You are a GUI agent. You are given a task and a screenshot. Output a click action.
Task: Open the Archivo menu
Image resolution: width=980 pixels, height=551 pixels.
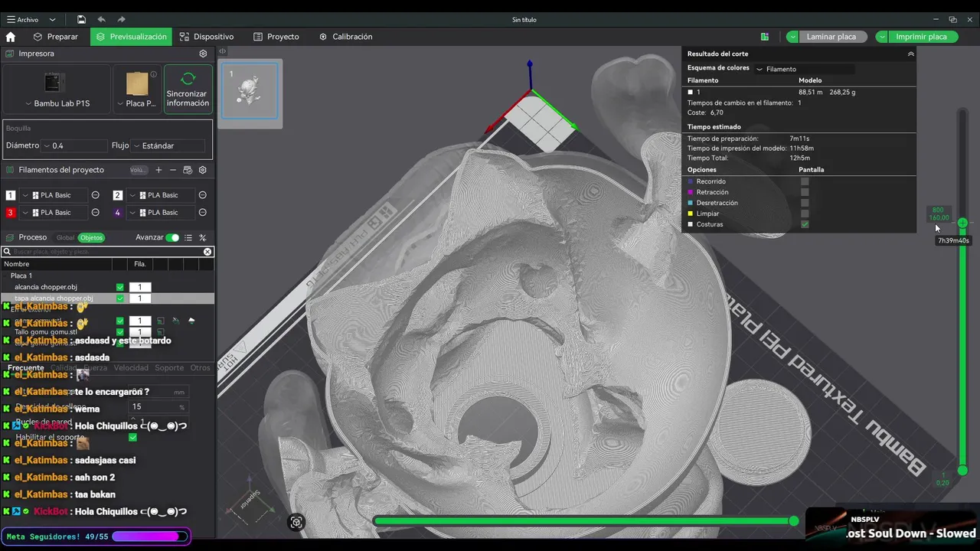[x=22, y=20]
